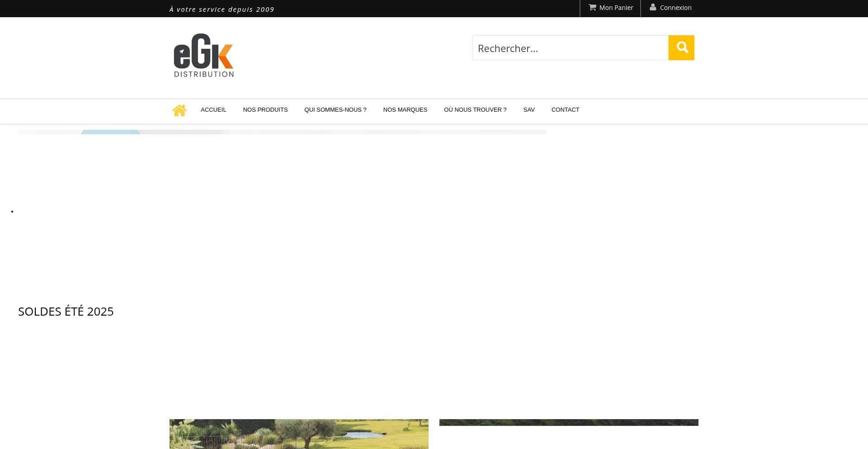Open the eGK Distribution logo
Viewport: 868px width, 449px height.
pos(204,55)
